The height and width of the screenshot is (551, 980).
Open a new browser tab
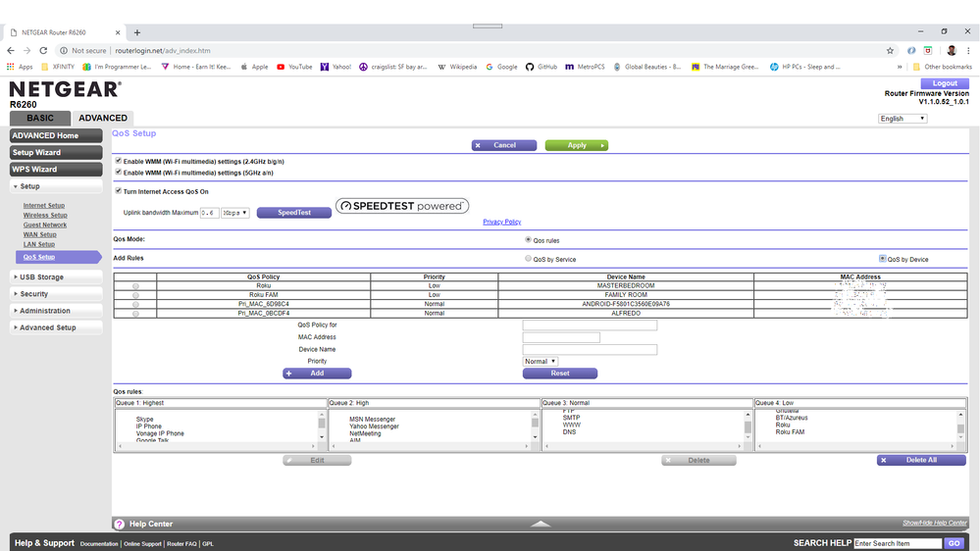pos(137,32)
